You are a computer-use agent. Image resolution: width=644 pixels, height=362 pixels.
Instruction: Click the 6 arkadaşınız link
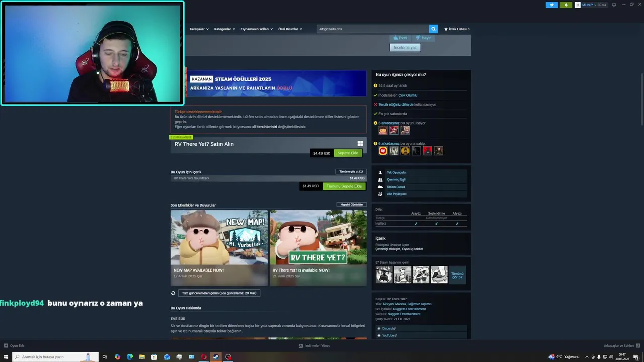(389, 143)
